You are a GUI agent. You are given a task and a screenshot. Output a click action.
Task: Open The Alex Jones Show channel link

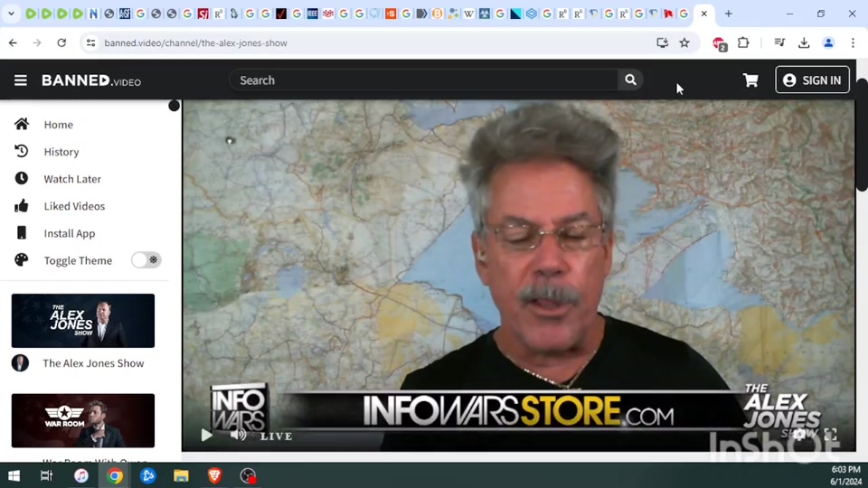93,363
